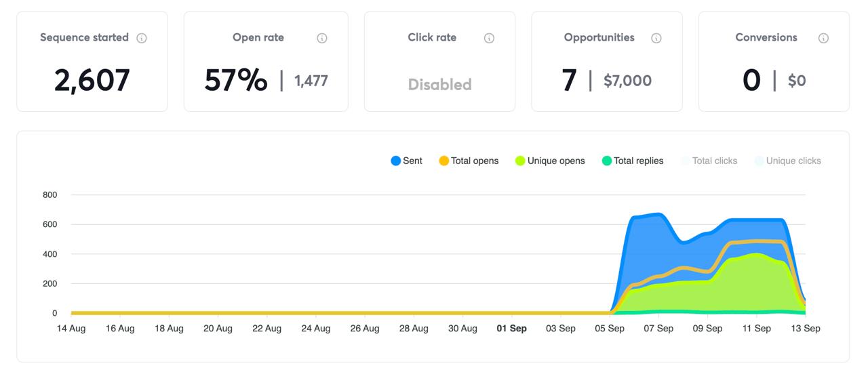The height and width of the screenshot is (372, 868).
Task: Click info icon next to Conversions
Action: coord(823,38)
